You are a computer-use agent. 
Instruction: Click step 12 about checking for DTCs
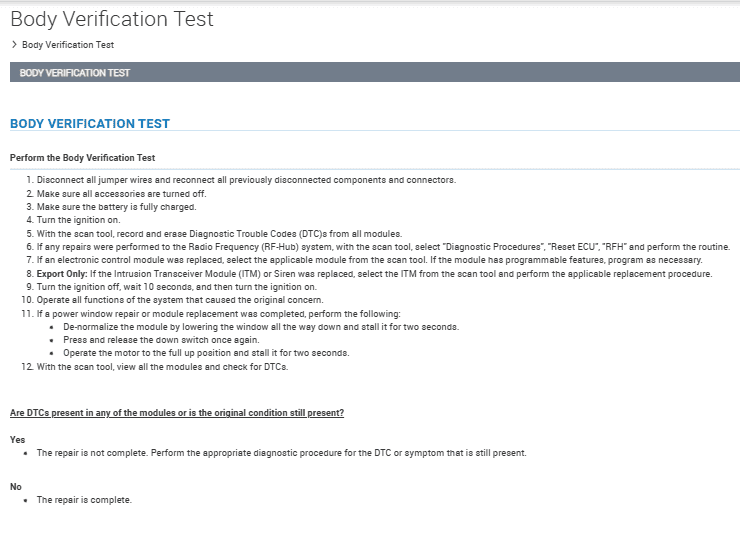(x=162, y=367)
